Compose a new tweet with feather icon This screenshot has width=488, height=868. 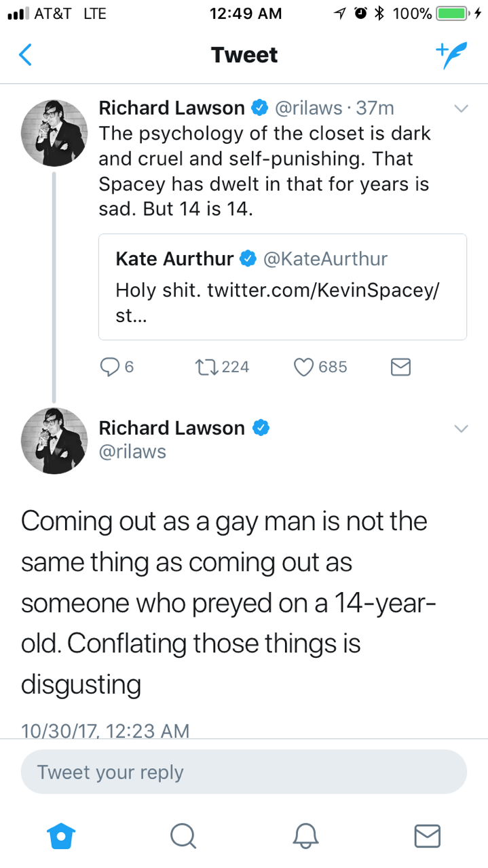pyautogui.click(x=451, y=55)
